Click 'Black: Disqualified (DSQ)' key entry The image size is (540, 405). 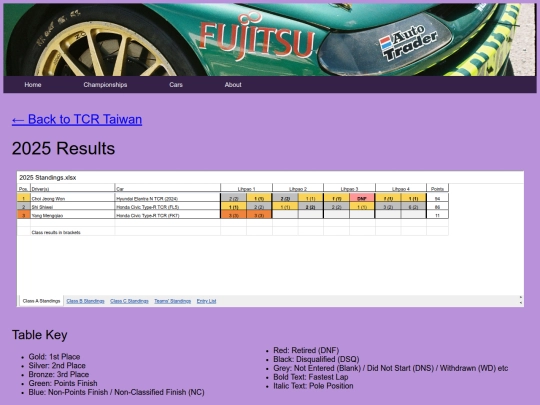pyautogui.click(x=316, y=359)
